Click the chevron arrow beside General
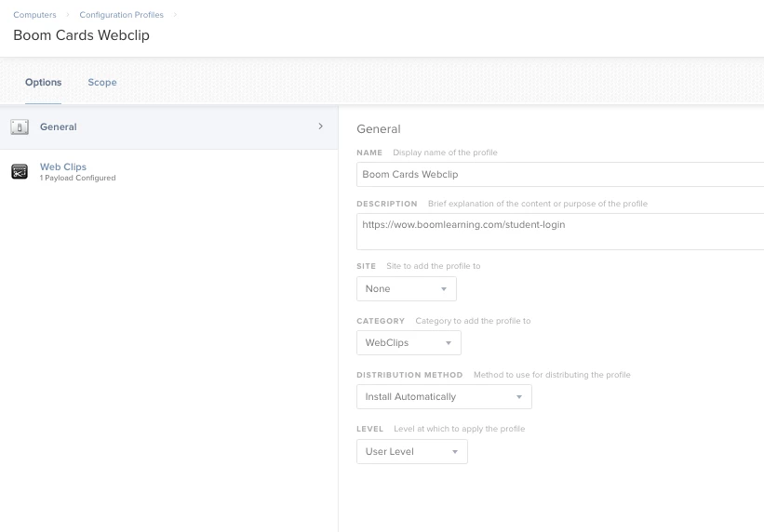764x532 pixels. [x=320, y=126]
